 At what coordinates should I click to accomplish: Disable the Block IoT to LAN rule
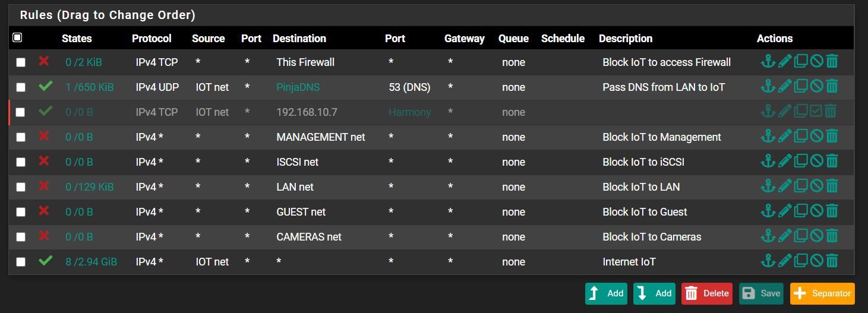click(816, 186)
